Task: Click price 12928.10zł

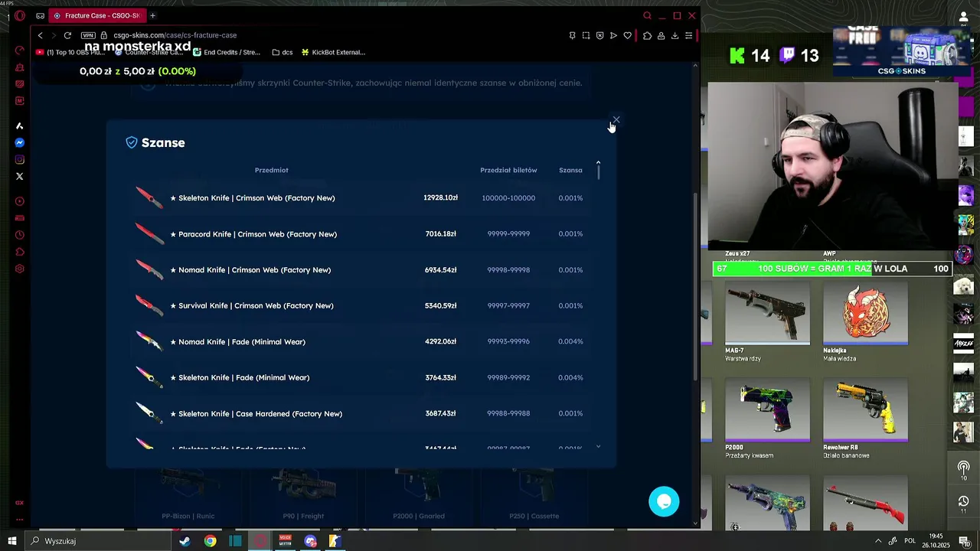Action: 440,198
